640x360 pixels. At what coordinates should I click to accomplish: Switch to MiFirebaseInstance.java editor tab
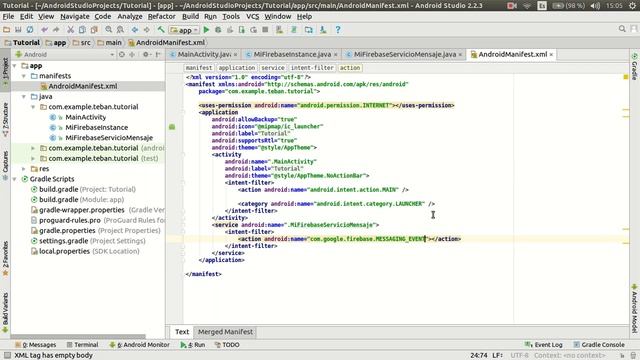click(x=292, y=54)
